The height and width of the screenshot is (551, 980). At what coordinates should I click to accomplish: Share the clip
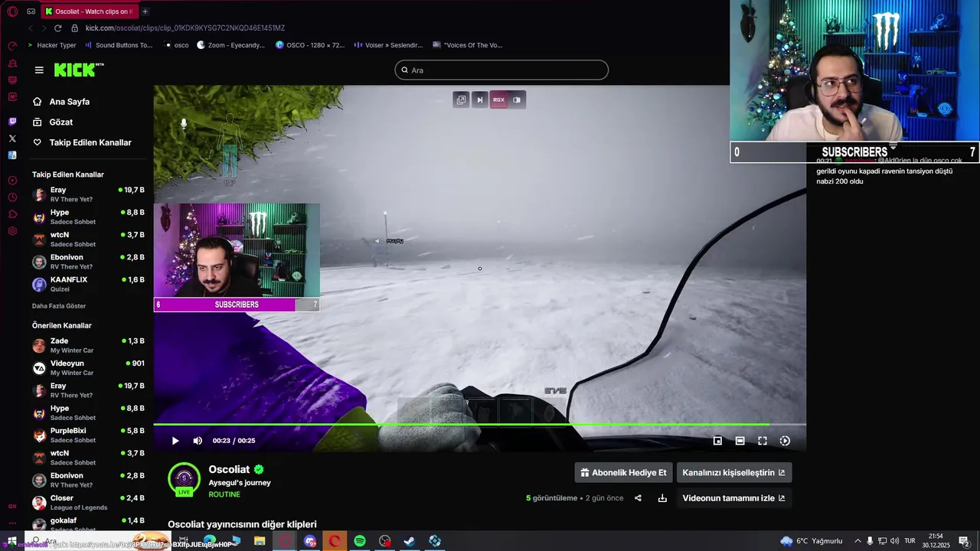coord(638,498)
